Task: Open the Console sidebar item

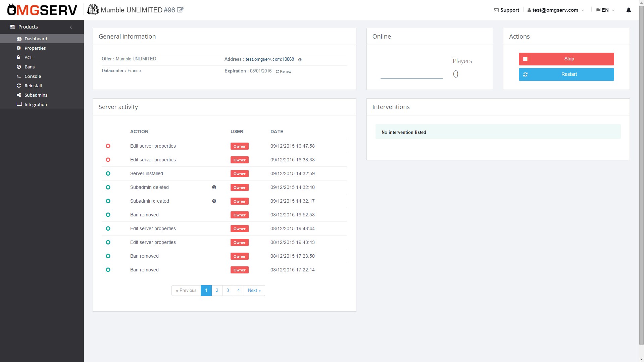Action: (33, 76)
